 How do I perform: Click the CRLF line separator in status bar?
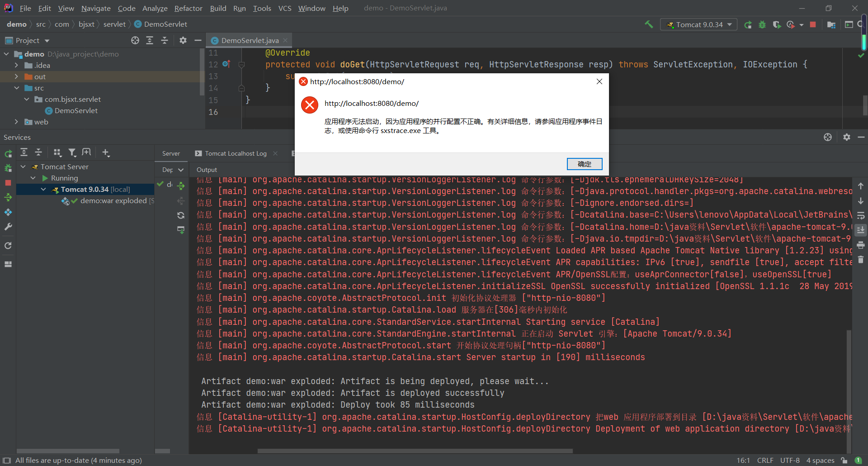(765, 460)
